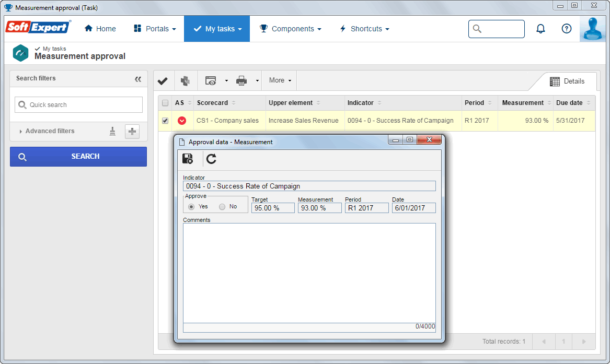
Task: Go to Home
Action: pyautogui.click(x=100, y=29)
